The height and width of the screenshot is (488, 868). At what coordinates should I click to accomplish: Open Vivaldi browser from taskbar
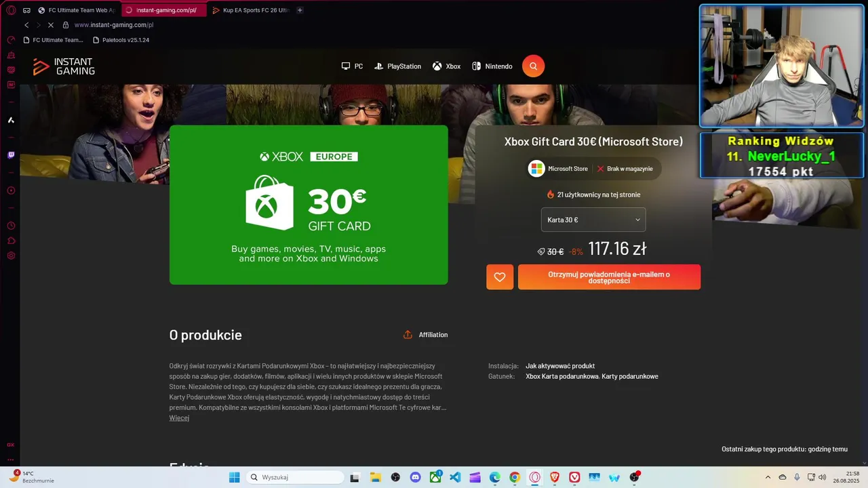(574, 478)
